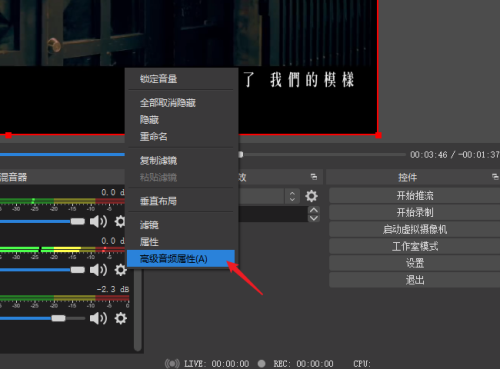
Task: Click the first mixer channel volume slider handle
Action: [x=78, y=222]
